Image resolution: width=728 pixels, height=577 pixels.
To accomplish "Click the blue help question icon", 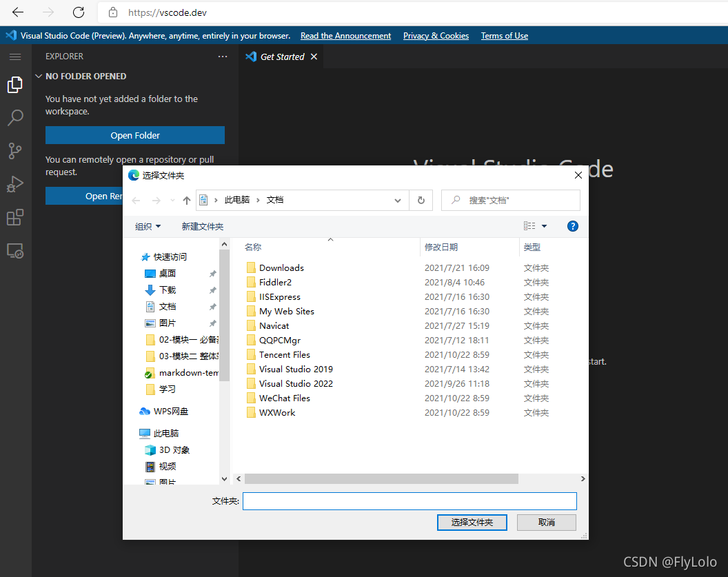I will pyautogui.click(x=572, y=226).
